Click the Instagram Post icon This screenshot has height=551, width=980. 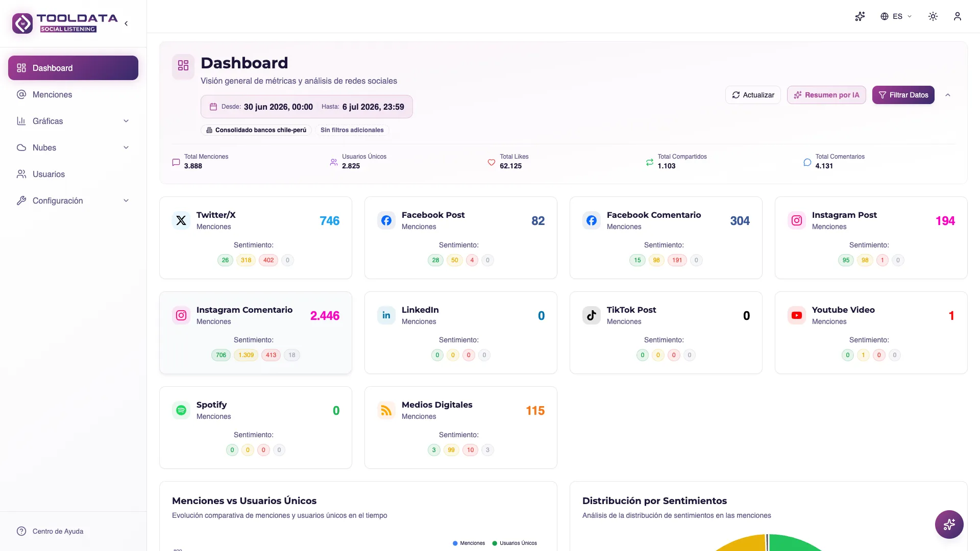tap(797, 220)
